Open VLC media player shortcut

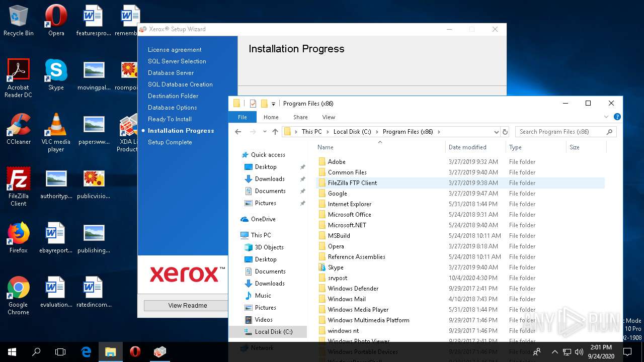pyautogui.click(x=56, y=133)
